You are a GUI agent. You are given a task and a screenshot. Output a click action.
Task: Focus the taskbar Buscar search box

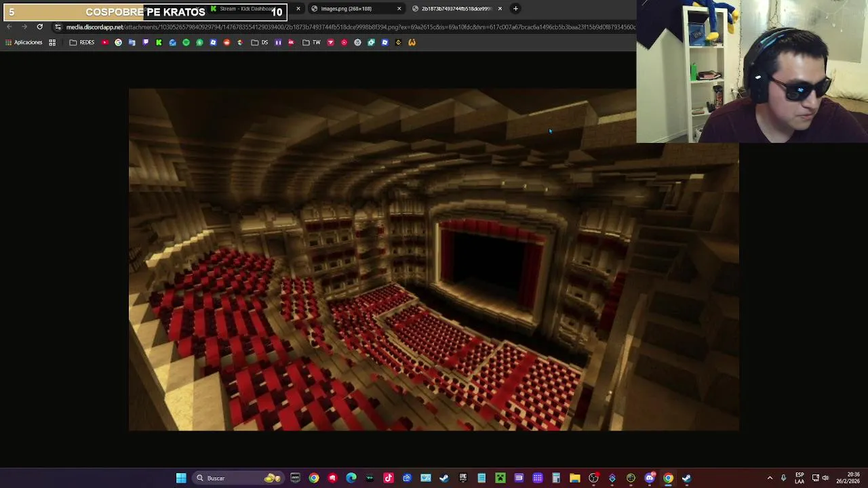237,478
